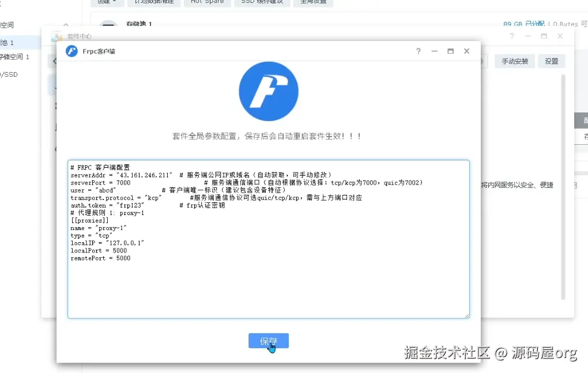Click the Frpc logo icon in the title bar
Image resolution: width=588 pixels, height=373 pixels.
pos(71,51)
